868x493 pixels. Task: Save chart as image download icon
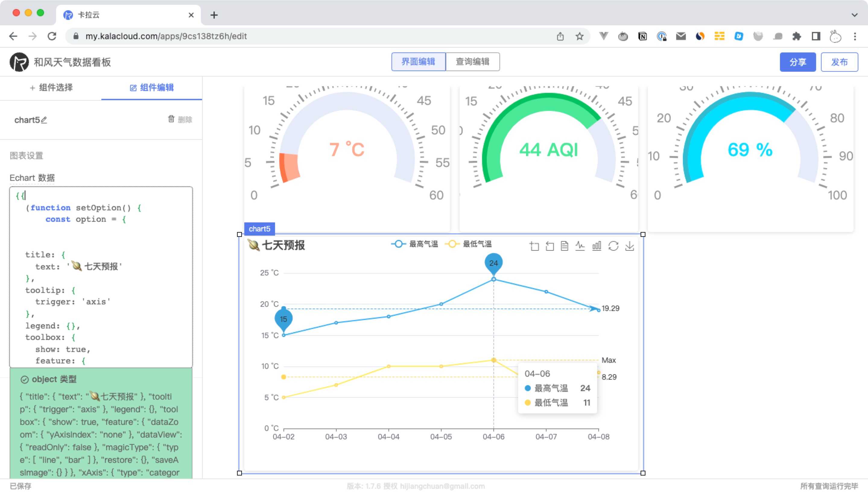pyautogui.click(x=629, y=246)
